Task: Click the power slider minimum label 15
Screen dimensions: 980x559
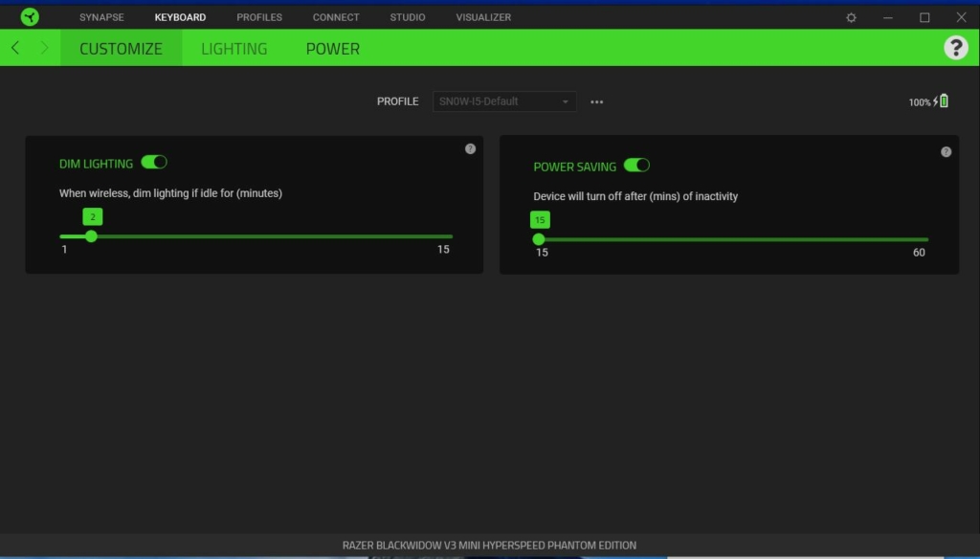Action: 542,253
